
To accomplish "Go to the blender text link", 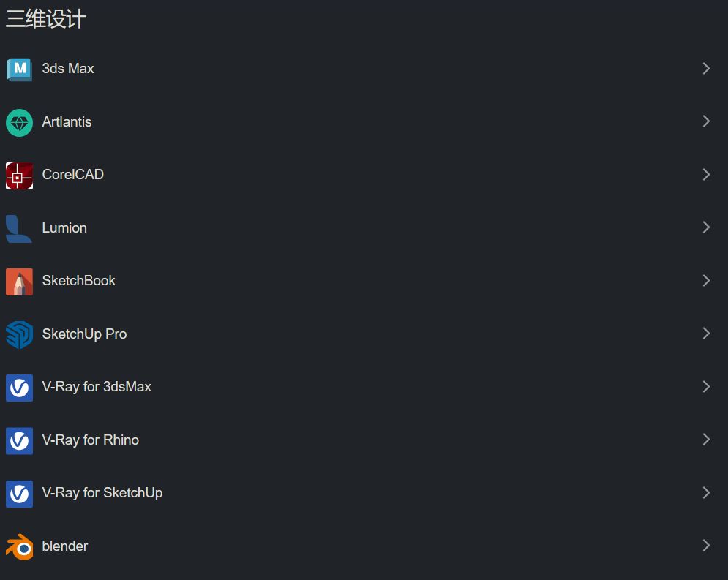I will pyautogui.click(x=65, y=546).
